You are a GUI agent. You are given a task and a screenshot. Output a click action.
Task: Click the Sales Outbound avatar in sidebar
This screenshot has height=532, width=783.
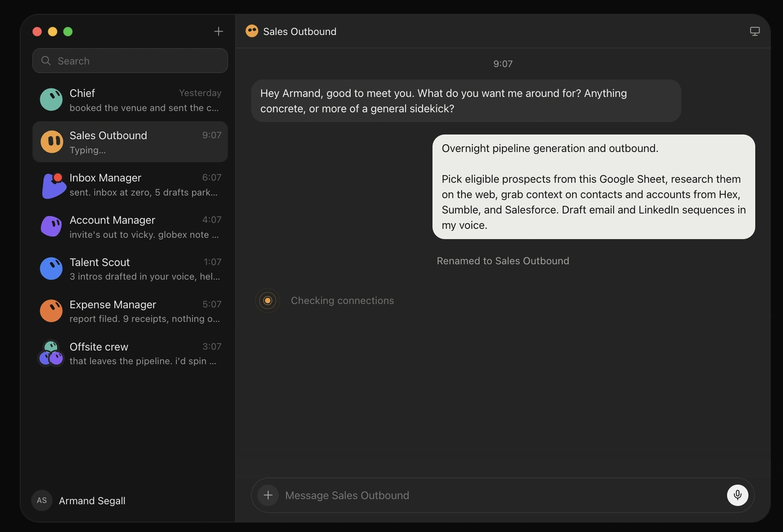pyautogui.click(x=52, y=142)
